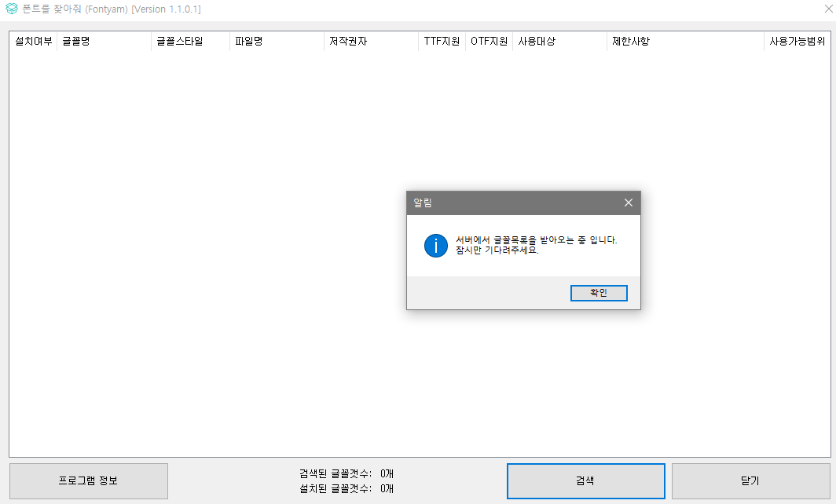Click the 설치된 글꼴갯수 label
The height and width of the screenshot is (504, 836).
pyautogui.click(x=335, y=488)
